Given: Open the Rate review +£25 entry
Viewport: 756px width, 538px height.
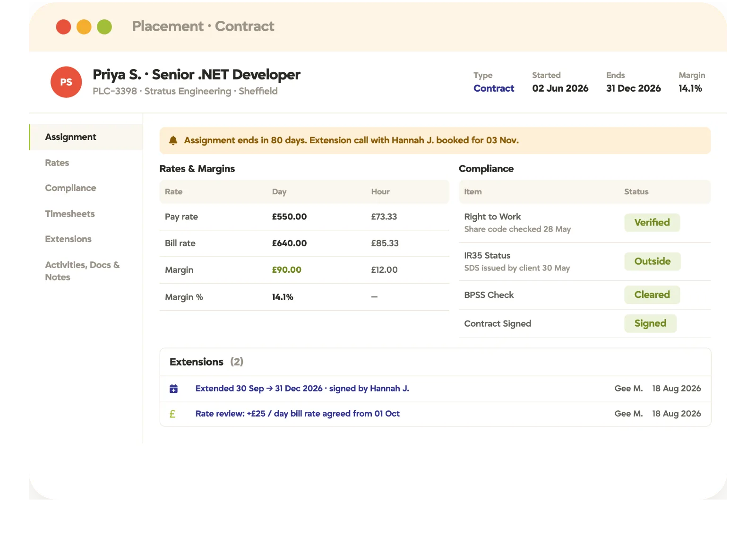Looking at the screenshot, I should 298,414.
